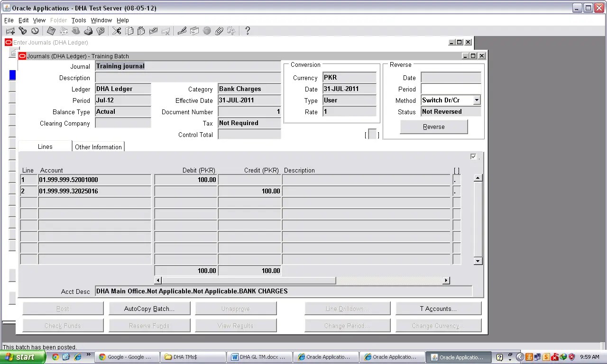607x364 pixels.
Task: Click the Journal name field
Action: 188,66
